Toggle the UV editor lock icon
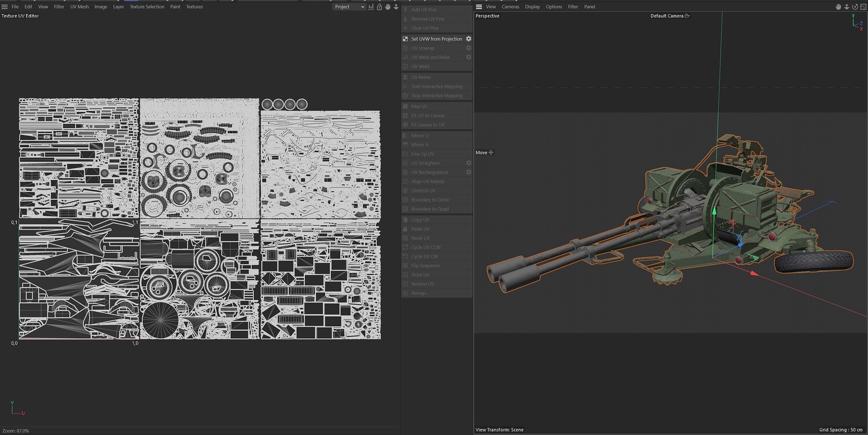868x435 pixels. pyautogui.click(x=379, y=7)
